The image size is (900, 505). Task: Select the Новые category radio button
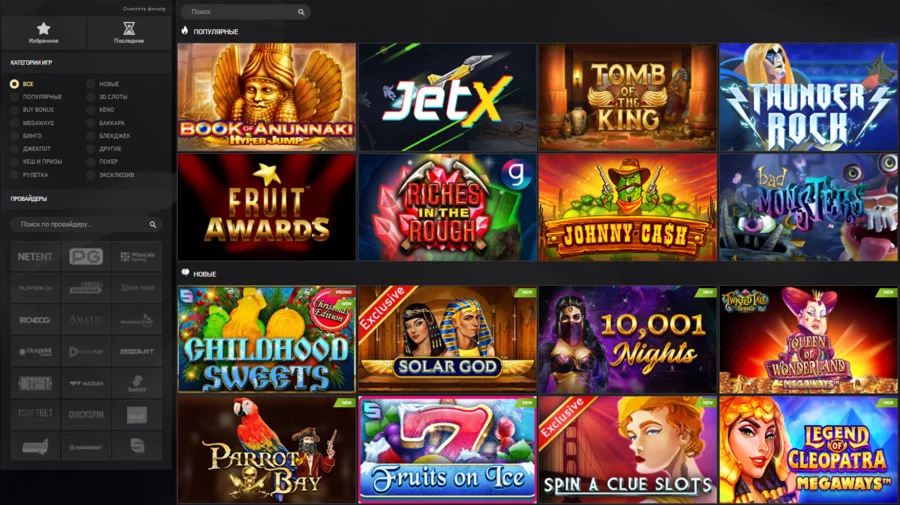click(x=91, y=84)
